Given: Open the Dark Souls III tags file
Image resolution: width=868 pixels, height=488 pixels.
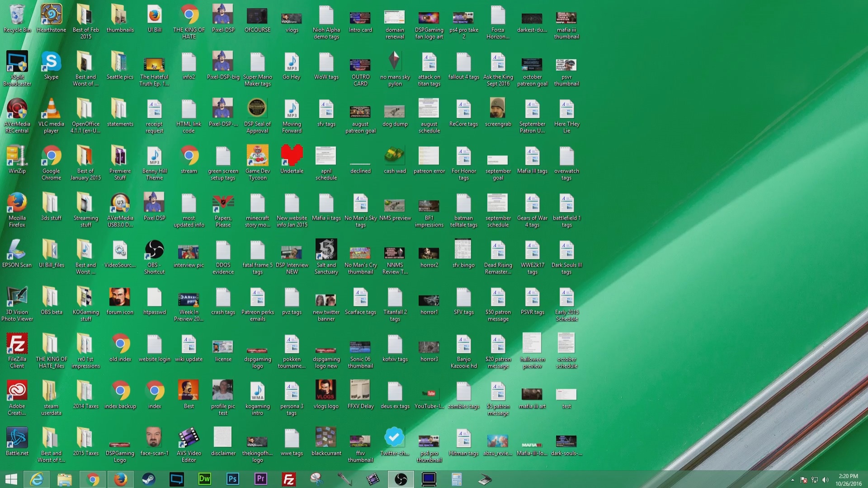Looking at the screenshot, I should (566, 257).
